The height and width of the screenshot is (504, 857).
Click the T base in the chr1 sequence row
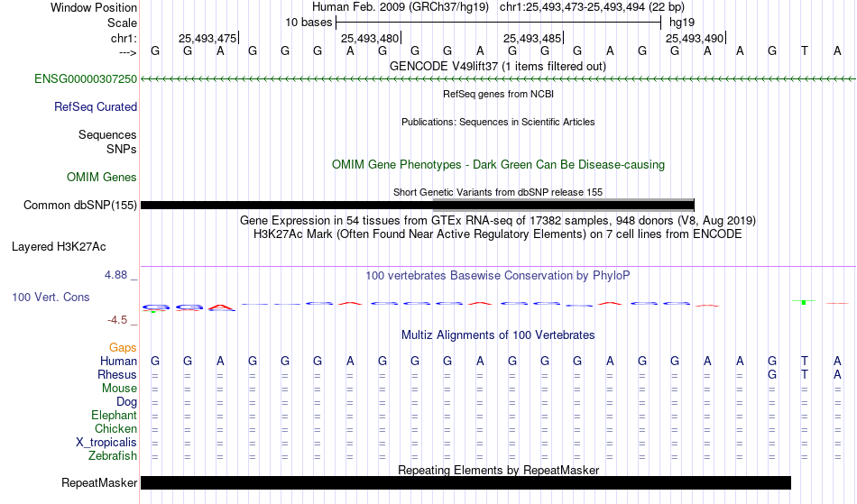click(x=805, y=50)
